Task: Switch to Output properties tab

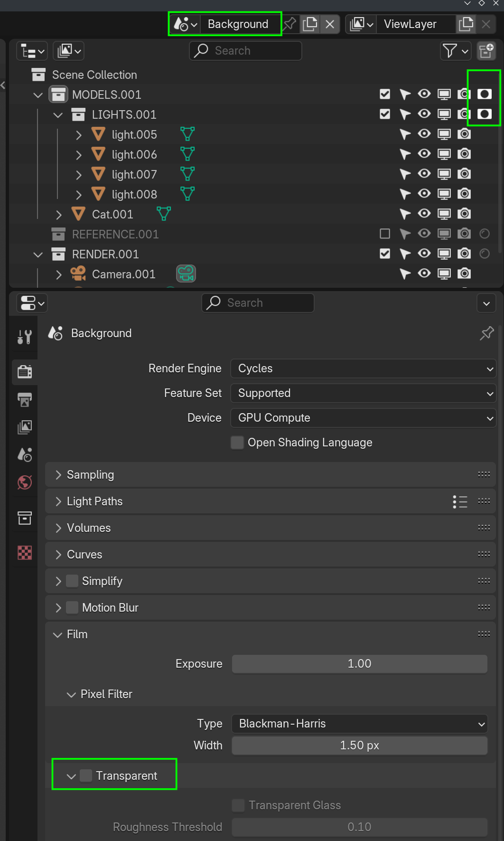Action: [x=25, y=399]
